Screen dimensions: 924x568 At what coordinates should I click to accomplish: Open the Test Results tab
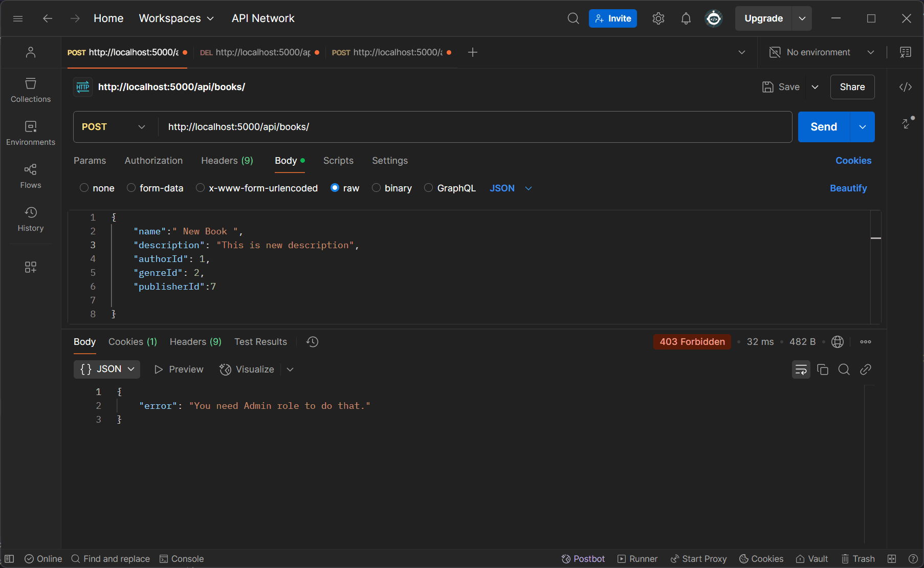click(260, 342)
